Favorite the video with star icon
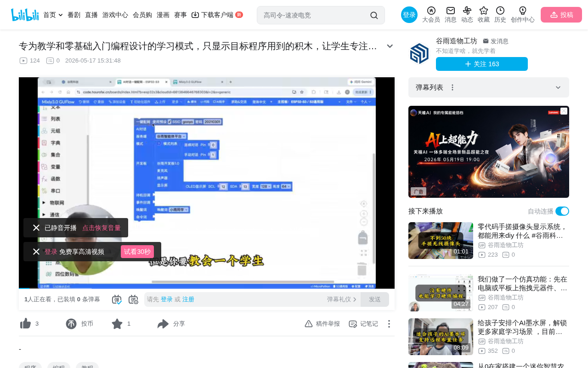588x368 pixels. pos(117,324)
